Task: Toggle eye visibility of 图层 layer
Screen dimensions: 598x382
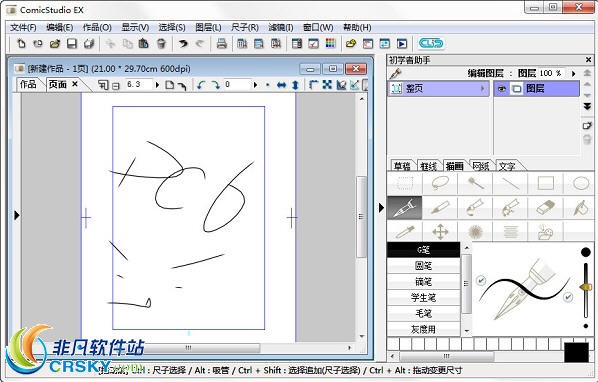Action: 502,89
